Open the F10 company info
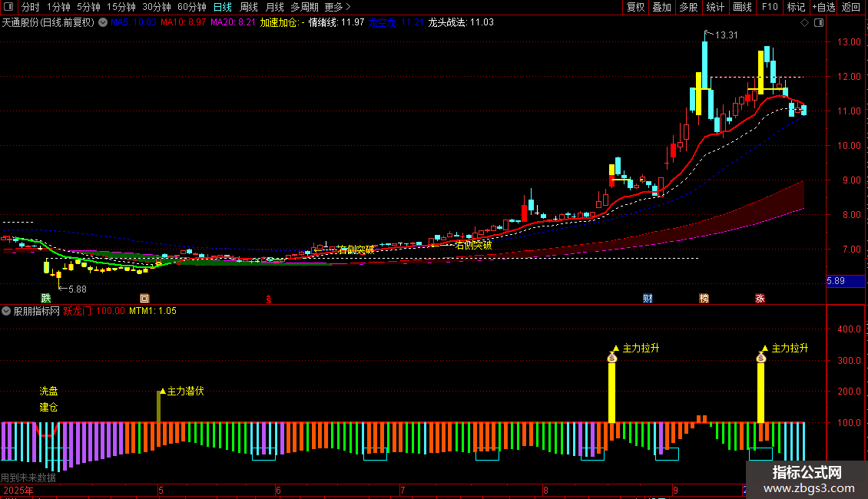The width and height of the screenshot is (868, 499). tap(770, 7)
